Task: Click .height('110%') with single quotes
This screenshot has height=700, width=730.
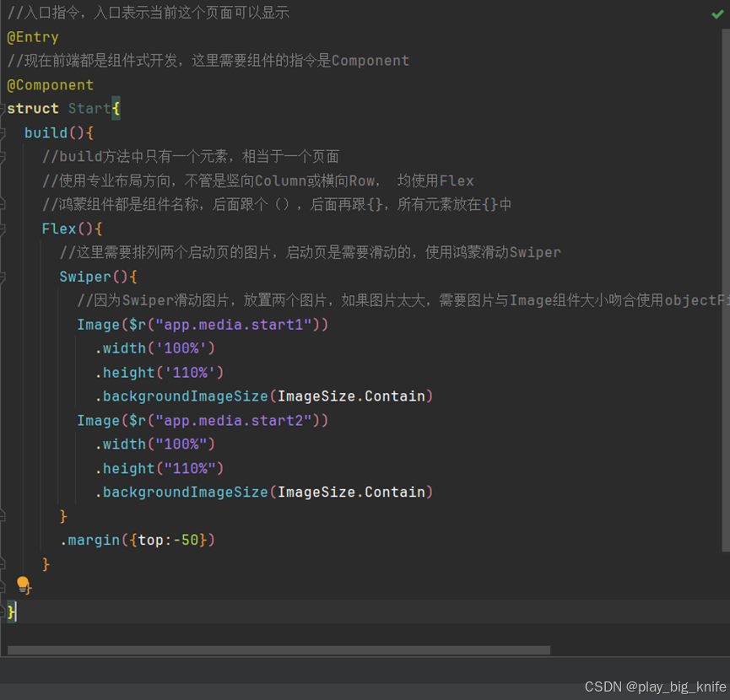Action: 160,373
